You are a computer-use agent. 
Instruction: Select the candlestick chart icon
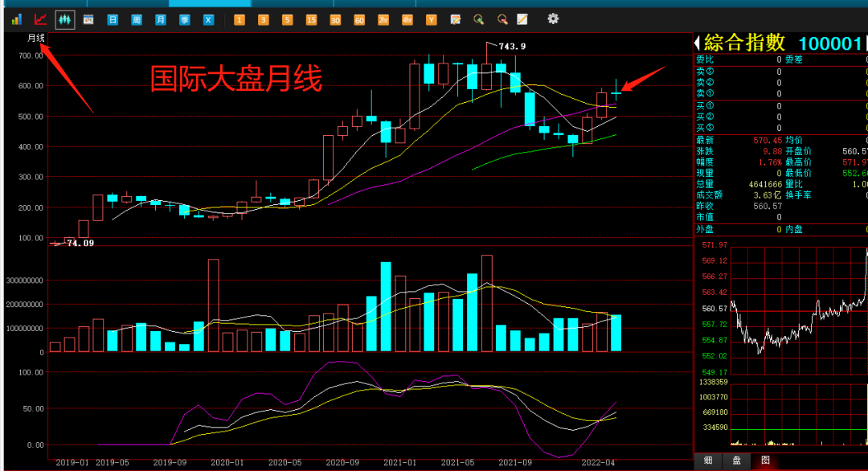click(x=65, y=20)
